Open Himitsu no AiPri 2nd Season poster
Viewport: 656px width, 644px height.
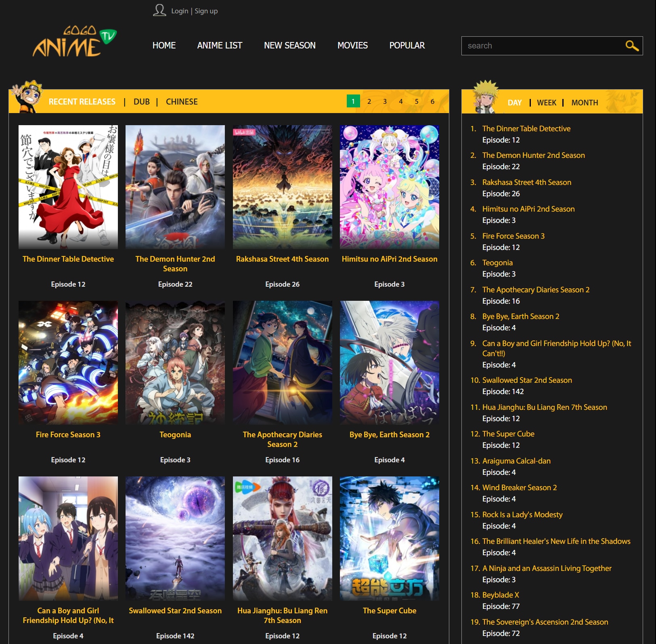pos(390,187)
